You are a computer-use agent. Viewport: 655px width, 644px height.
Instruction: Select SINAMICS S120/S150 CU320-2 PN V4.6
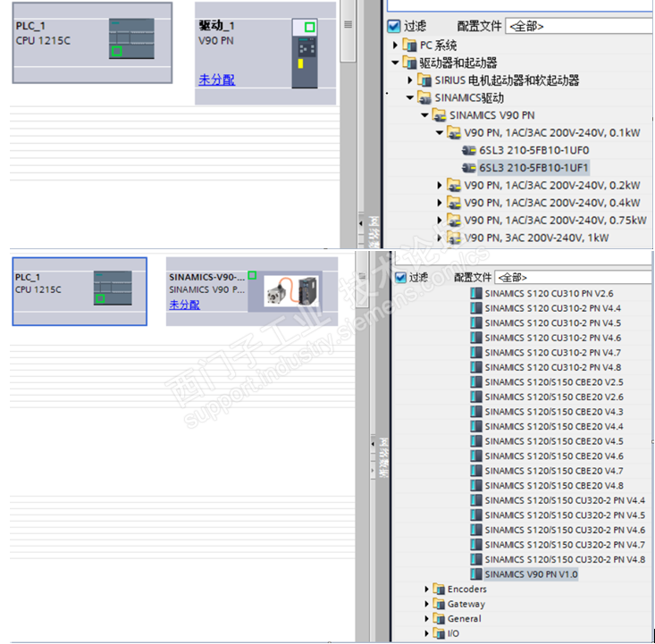(565, 530)
